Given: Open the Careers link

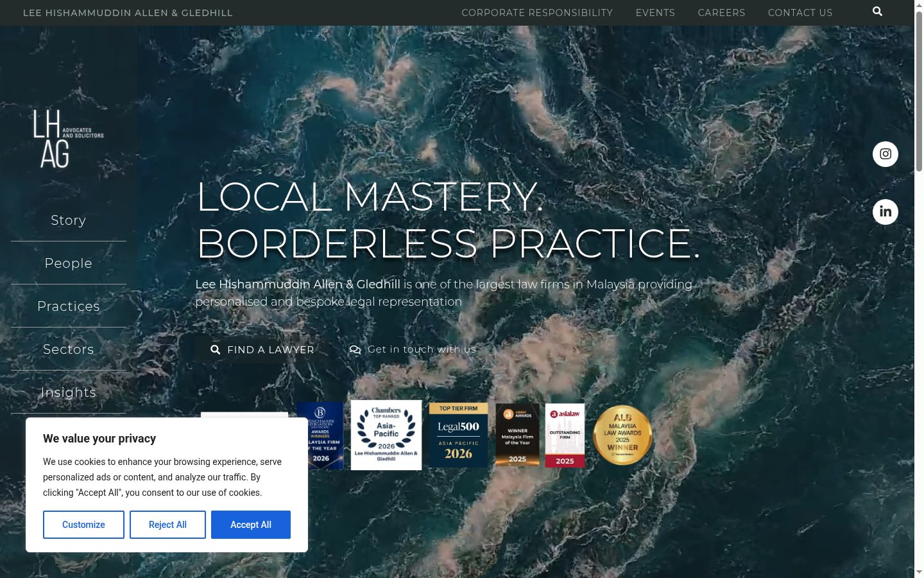Looking at the screenshot, I should pos(721,13).
